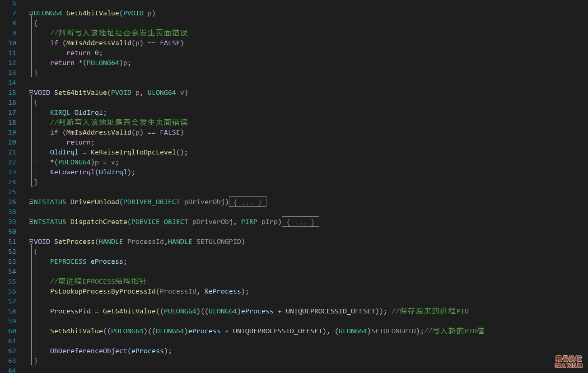Expand the DriverUnload function fold marker
The image size is (588, 373).
[x=31, y=202]
